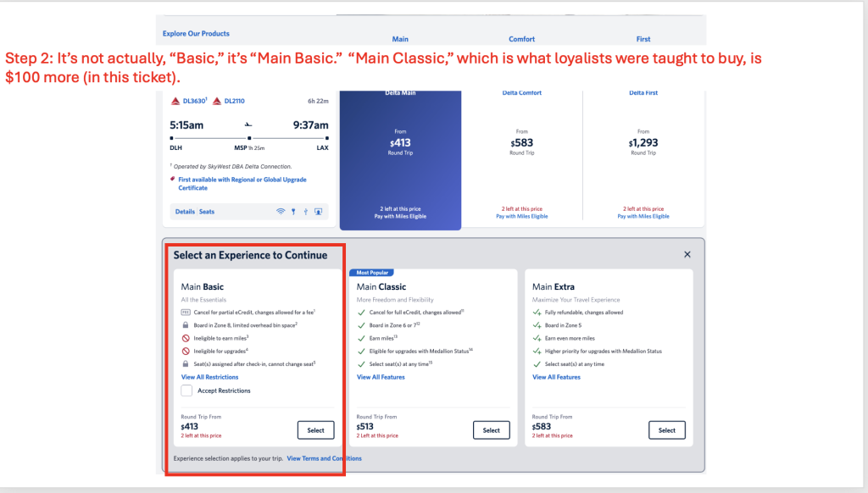Click the power outlet amenity icon
The image size is (868, 493).
pyautogui.click(x=293, y=212)
